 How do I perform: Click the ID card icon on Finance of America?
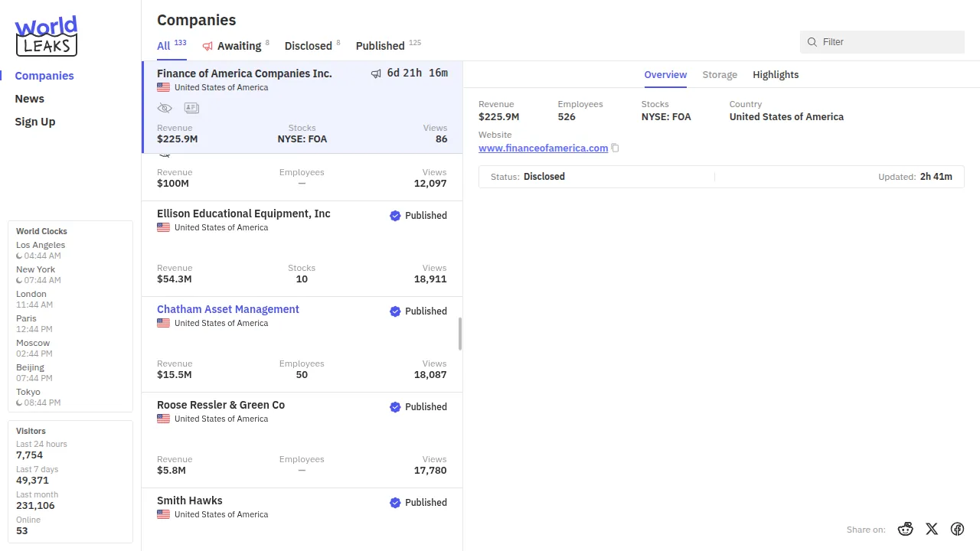coord(191,108)
